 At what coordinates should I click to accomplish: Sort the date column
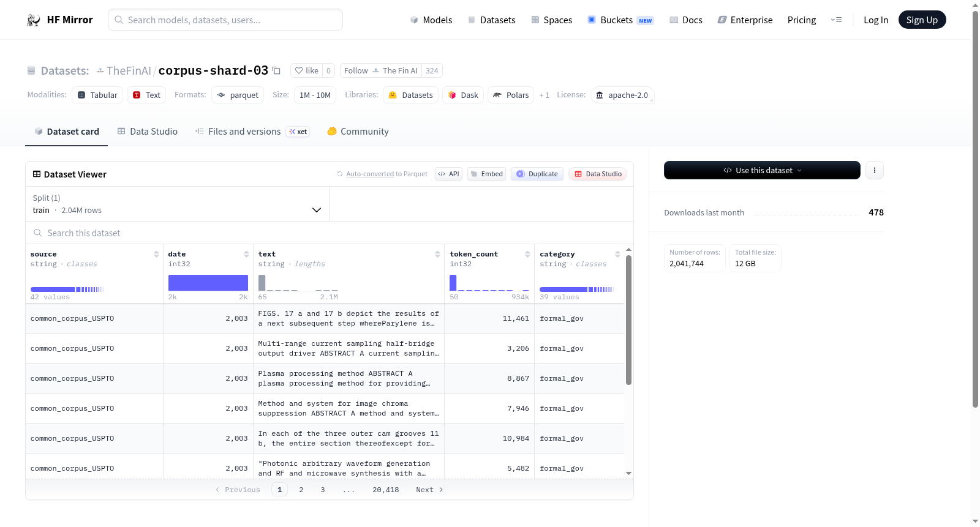(x=246, y=254)
